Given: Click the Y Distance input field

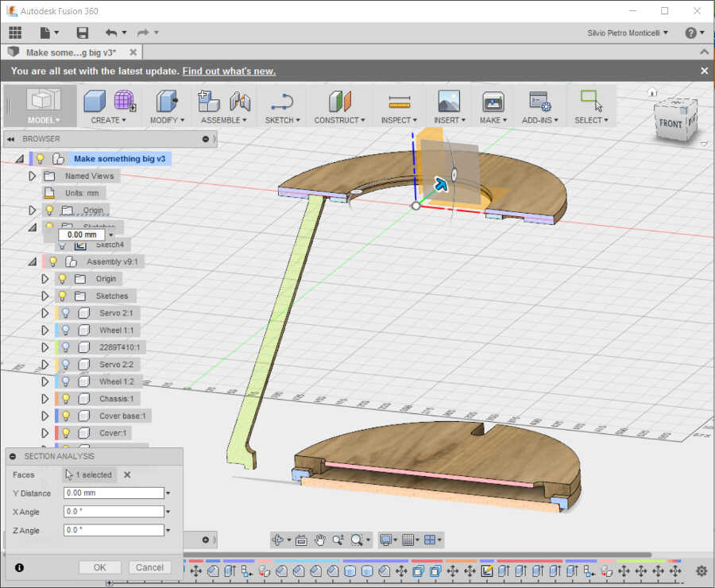Looking at the screenshot, I should pos(114,493).
